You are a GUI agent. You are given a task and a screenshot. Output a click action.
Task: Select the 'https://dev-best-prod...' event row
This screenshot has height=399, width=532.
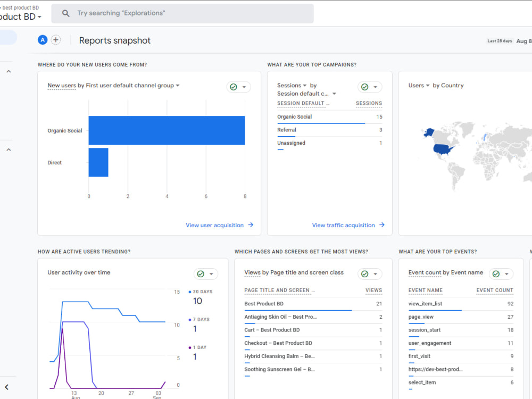(461, 370)
